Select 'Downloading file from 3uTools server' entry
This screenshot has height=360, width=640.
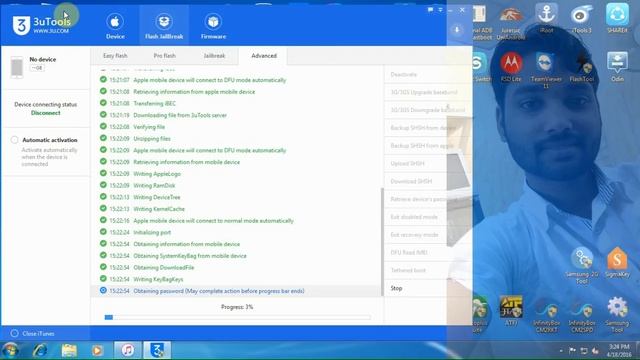pyautogui.click(x=180, y=116)
